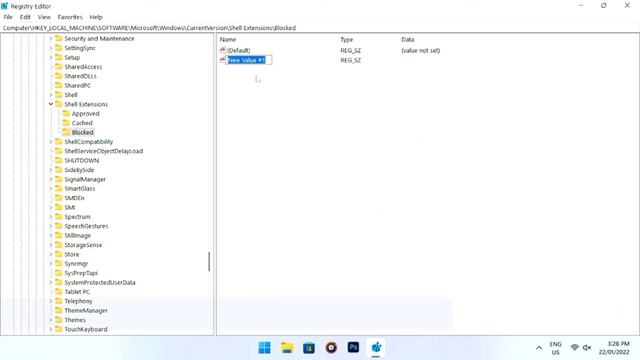Show hidden system tray icons
Image resolution: width=640 pixels, height=360 pixels.
click(x=539, y=348)
